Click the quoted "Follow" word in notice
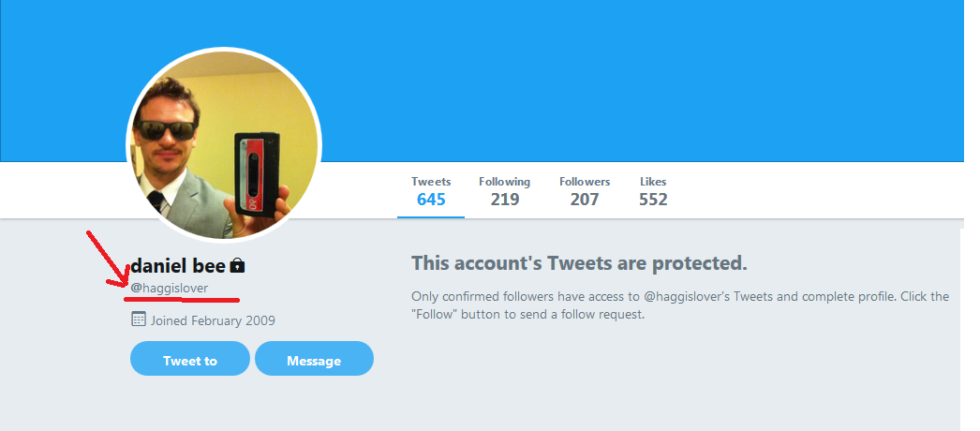The width and height of the screenshot is (980, 431). [434, 315]
